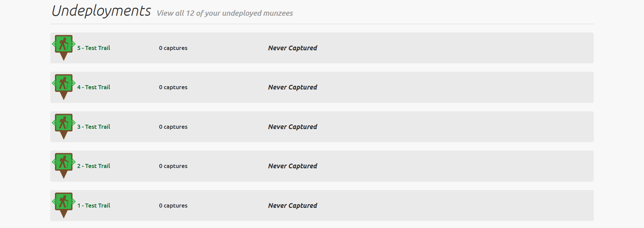Open the "5 - Test Trail" munzee link

click(x=94, y=48)
